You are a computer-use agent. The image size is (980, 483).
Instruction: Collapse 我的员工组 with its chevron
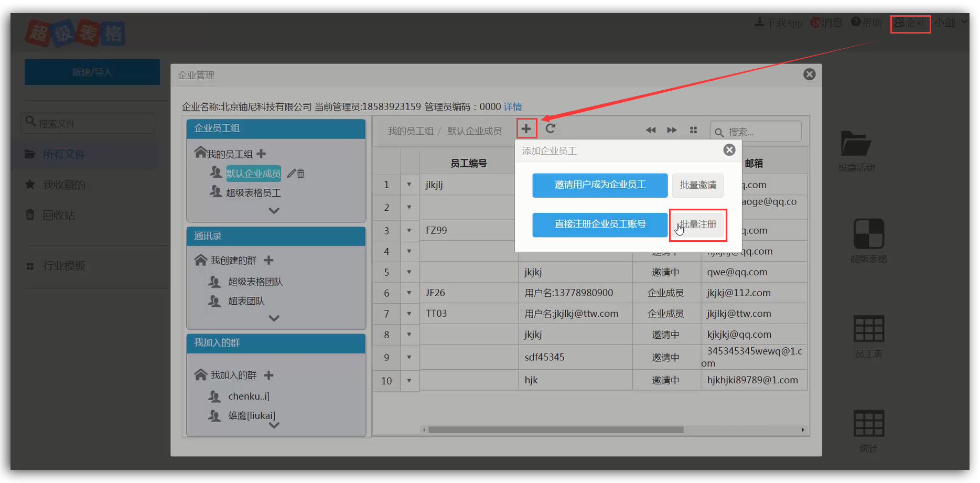274,210
